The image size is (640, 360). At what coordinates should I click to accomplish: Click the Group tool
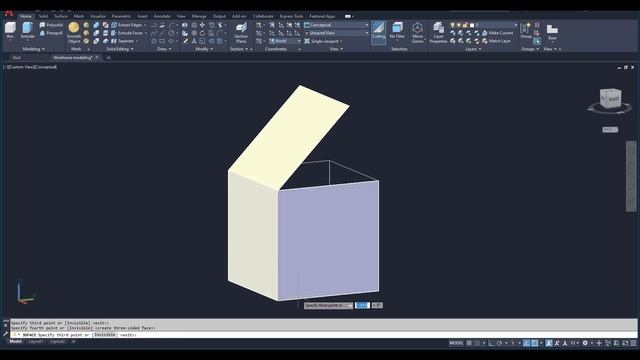coord(525,31)
